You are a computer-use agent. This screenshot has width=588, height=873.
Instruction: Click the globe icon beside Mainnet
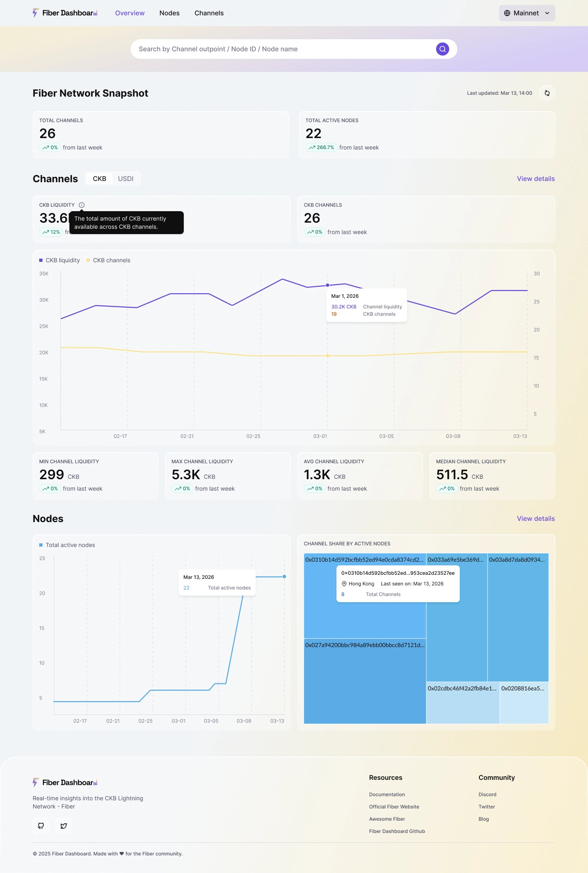[507, 13]
